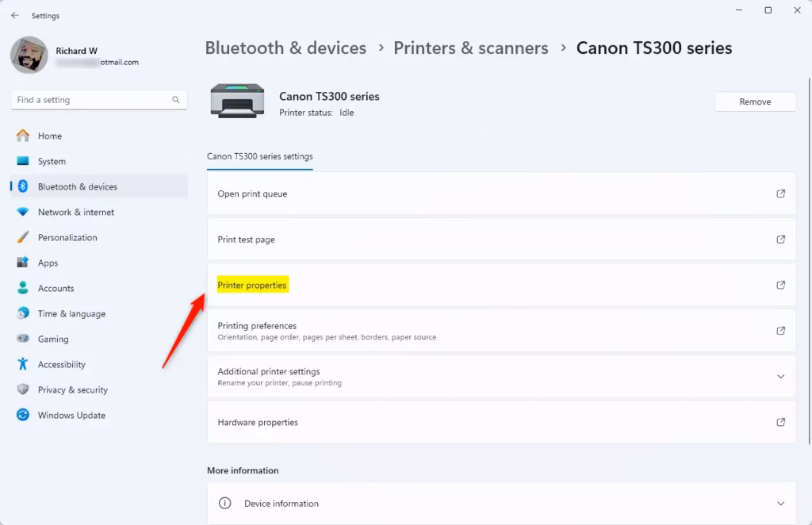This screenshot has height=525, width=812.
Task: Click the Accessibility figure icon
Action: pos(23,364)
